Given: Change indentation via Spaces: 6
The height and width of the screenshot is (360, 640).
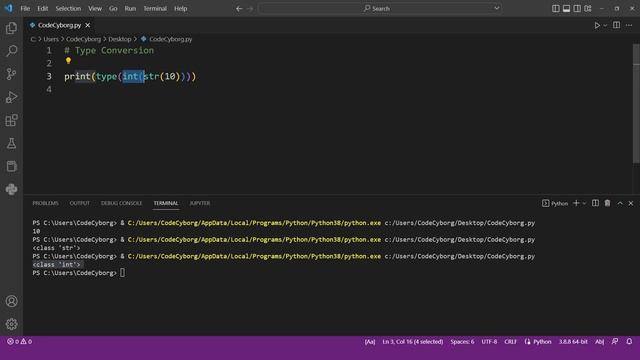Looking at the screenshot, I should pos(462,342).
